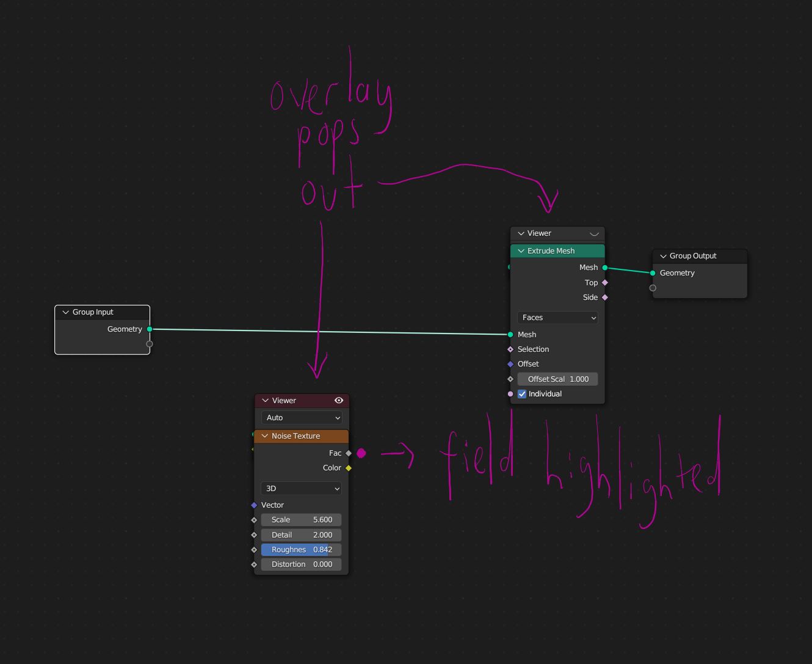Open the Auto domain dropdown on Viewer

302,418
